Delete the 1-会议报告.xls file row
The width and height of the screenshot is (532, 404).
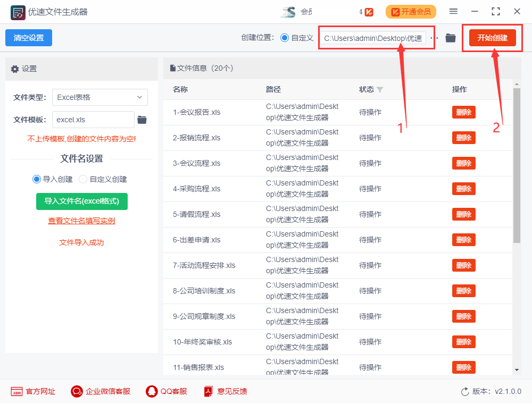click(x=463, y=112)
